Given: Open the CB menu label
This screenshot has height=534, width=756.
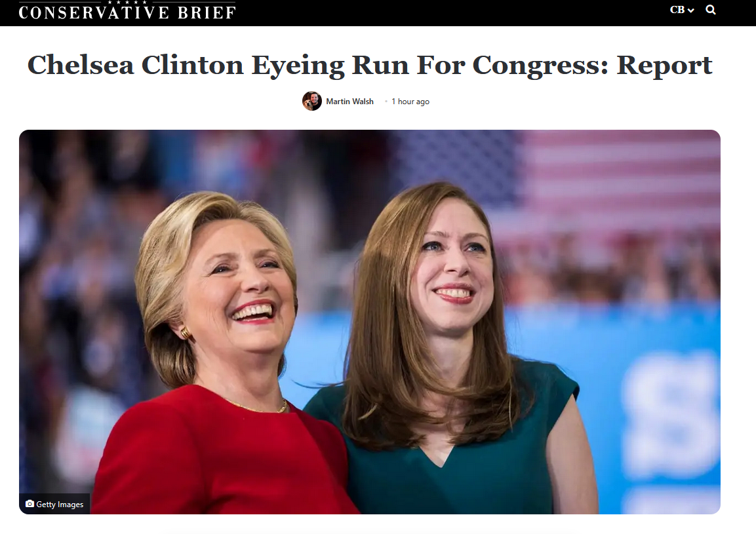Looking at the screenshot, I should (677, 10).
